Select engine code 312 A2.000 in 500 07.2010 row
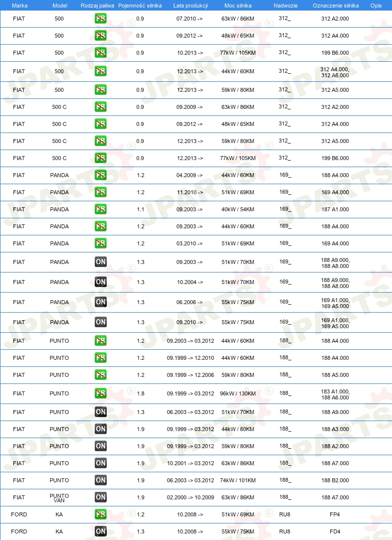 pos(335,19)
